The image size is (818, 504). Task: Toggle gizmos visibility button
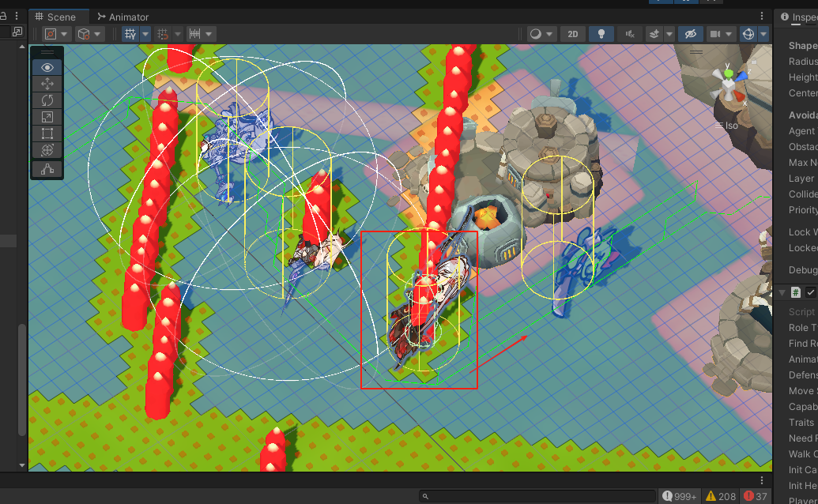748,35
